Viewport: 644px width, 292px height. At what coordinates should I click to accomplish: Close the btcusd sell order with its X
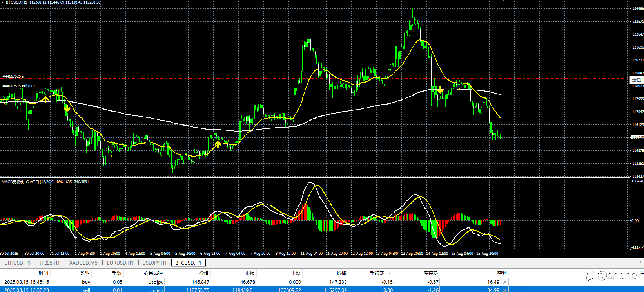tap(505, 290)
